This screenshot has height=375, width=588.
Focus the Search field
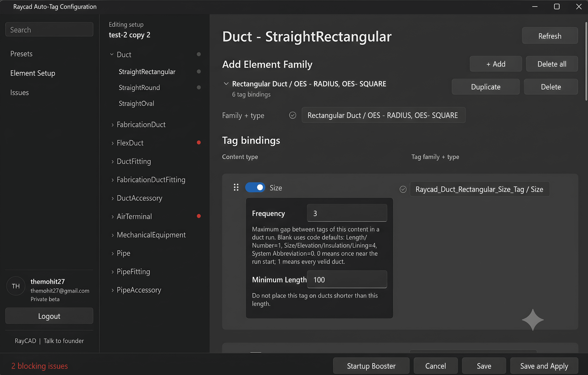point(49,30)
